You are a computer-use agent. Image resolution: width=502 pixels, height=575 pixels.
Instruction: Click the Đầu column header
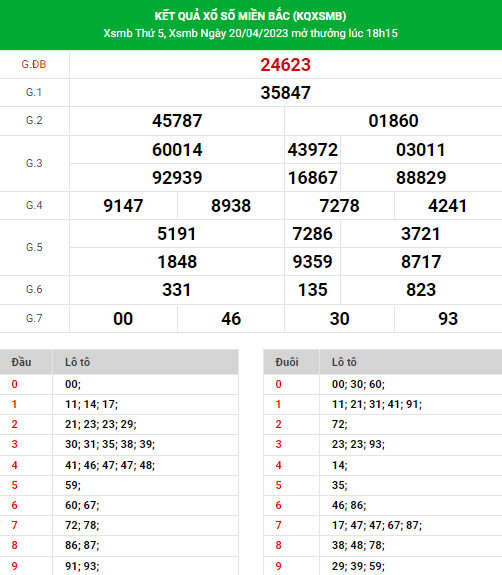[21, 362]
